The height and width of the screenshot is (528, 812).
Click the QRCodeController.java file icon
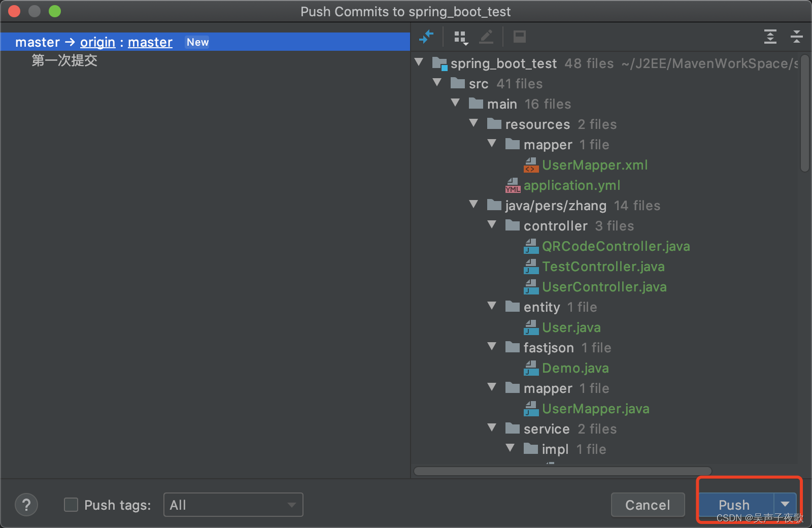click(x=531, y=246)
